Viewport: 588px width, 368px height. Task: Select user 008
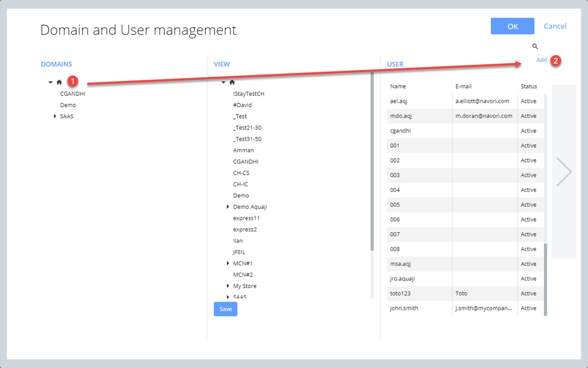coord(465,249)
